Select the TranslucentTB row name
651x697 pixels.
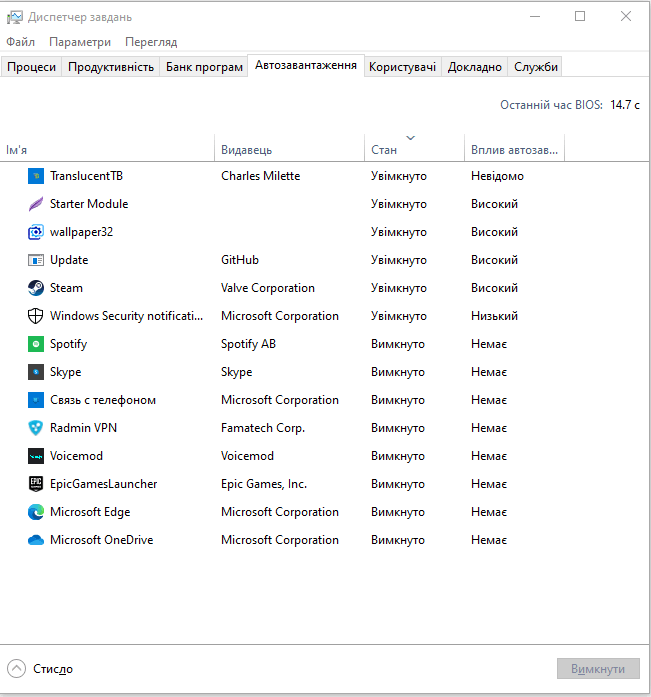click(x=86, y=176)
